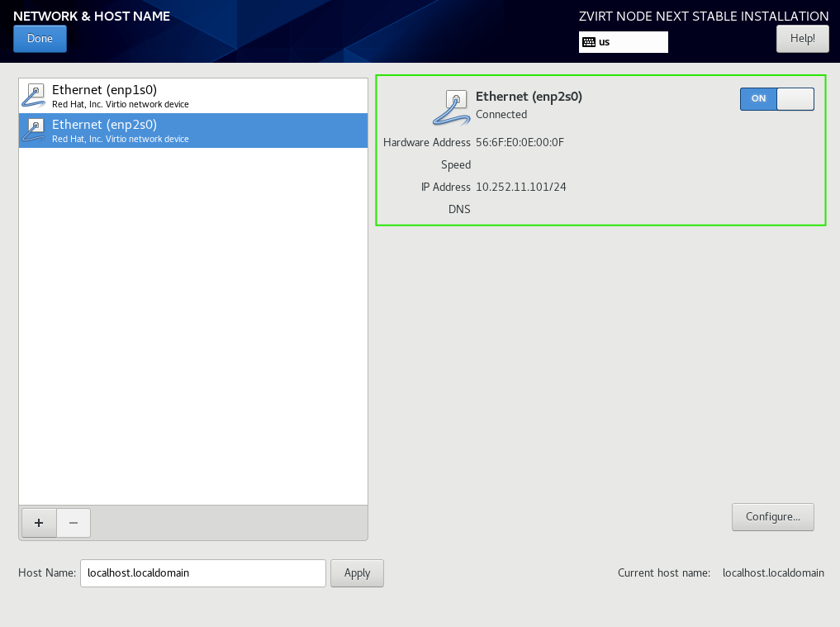
Task: Click current host name localhost.localdomain value
Action: click(773, 572)
